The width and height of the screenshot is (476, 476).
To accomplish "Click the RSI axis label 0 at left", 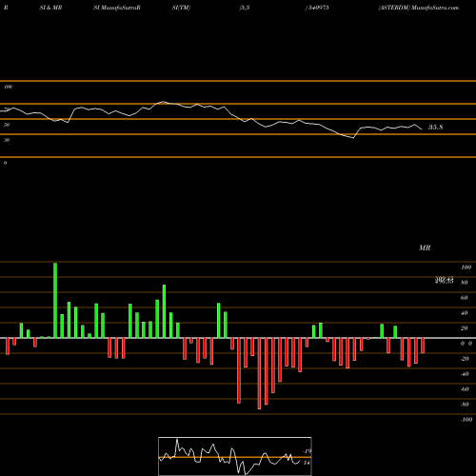I will pos(5,163).
